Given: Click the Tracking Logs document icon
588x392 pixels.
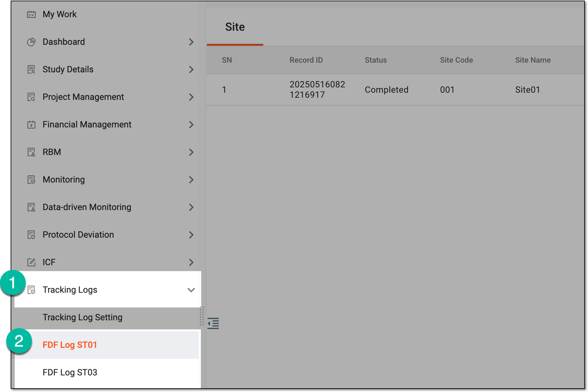Looking at the screenshot, I should (31, 290).
